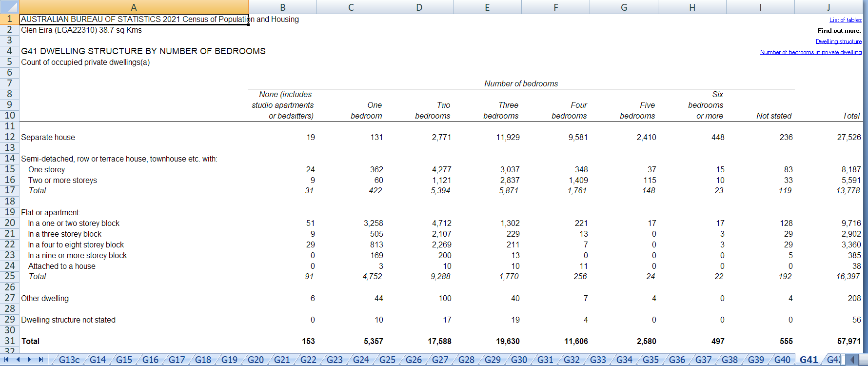
Task: Open the G40 sheet tab
Action: pos(782,360)
